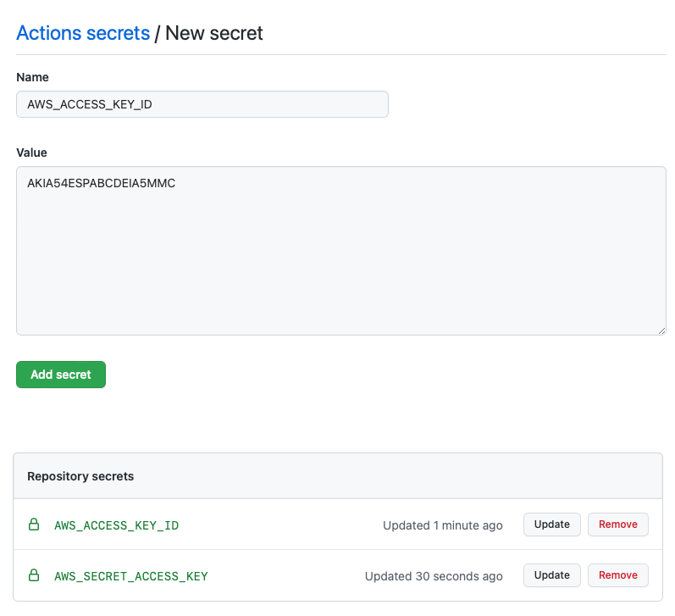Click the 'New secret' heading text
Viewport: 675px width, 616px height.
click(214, 33)
